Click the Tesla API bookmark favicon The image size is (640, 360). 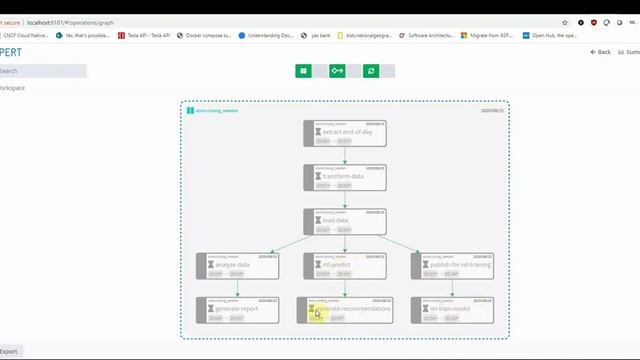[121, 36]
